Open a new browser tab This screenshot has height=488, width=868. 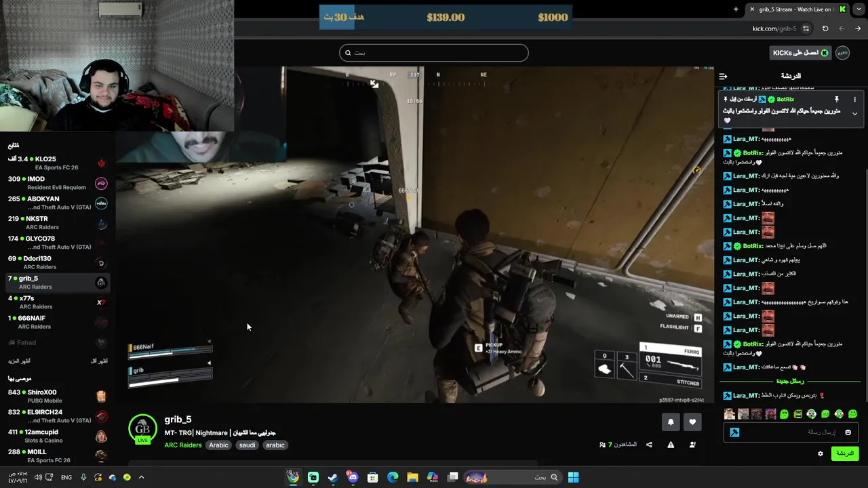coord(736,9)
